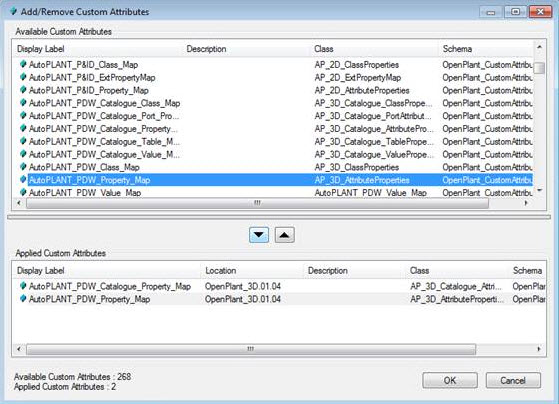Sort applied list by Schema header
The width and height of the screenshot is (559, 404).
click(528, 271)
